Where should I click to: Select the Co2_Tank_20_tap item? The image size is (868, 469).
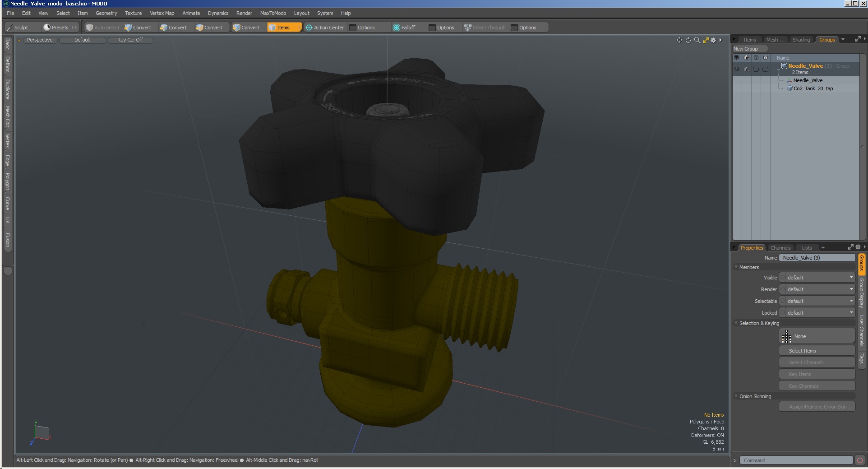coord(813,88)
